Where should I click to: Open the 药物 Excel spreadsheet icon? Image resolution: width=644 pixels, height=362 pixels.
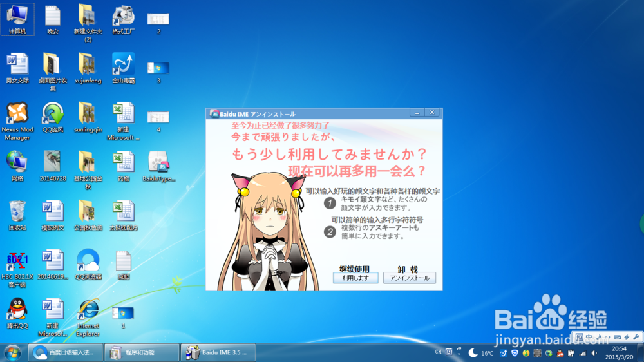[123, 166]
